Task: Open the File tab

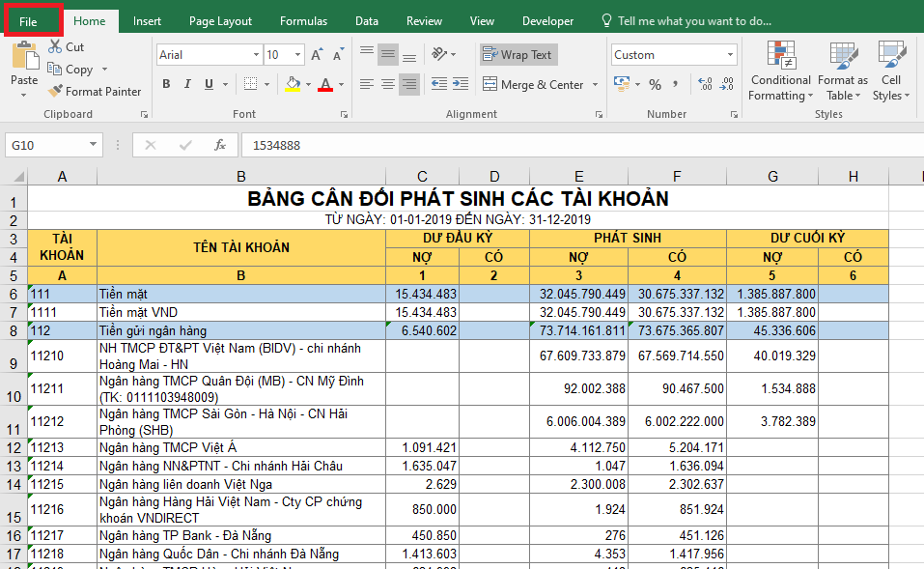Action: [x=28, y=20]
